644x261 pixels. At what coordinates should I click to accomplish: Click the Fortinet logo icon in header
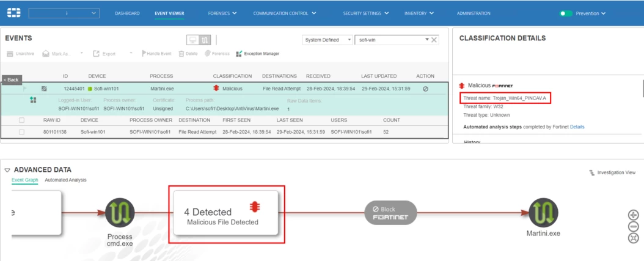tap(13, 13)
